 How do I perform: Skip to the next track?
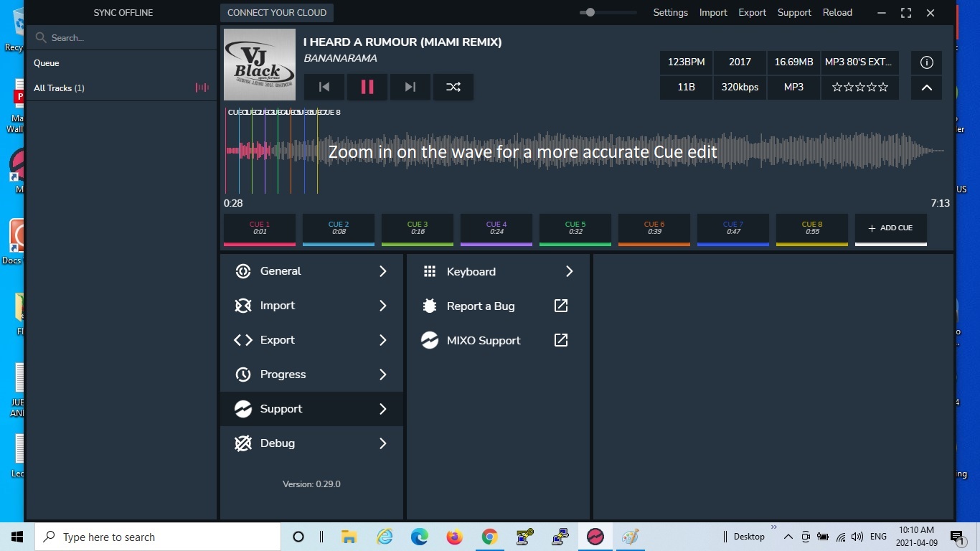pyautogui.click(x=410, y=87)
